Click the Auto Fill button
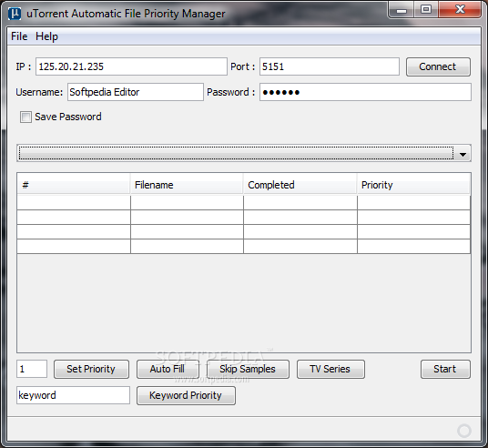This screenshot has width=488, height=448. click(x=168, y=369)
